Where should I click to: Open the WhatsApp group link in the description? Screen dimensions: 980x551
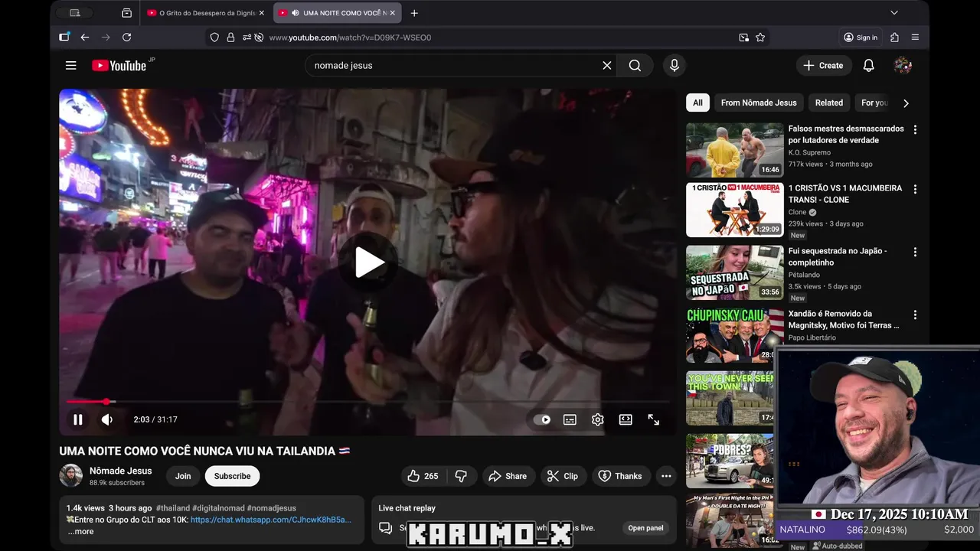coord(271,520)
